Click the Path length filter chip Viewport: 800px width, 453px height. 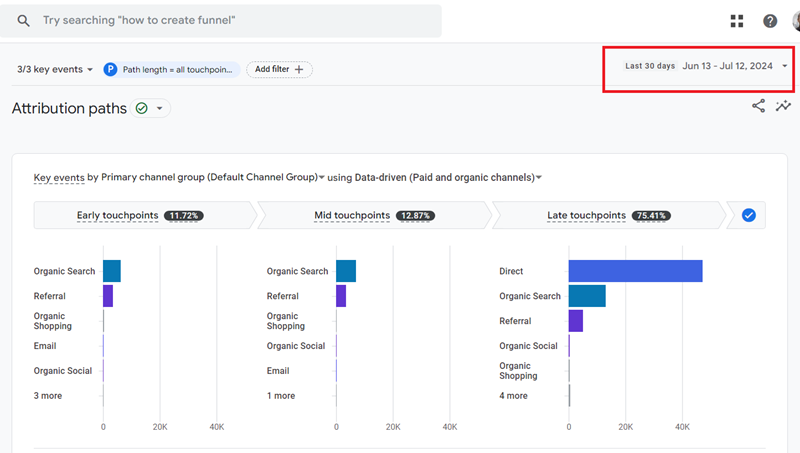click(x=171, y=69)
